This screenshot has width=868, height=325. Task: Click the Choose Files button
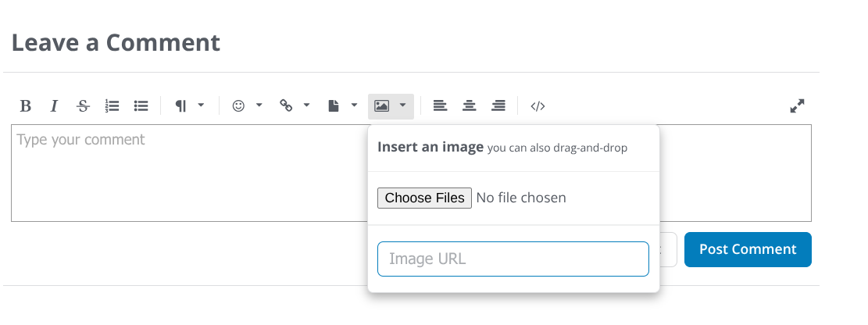[424, 198]
